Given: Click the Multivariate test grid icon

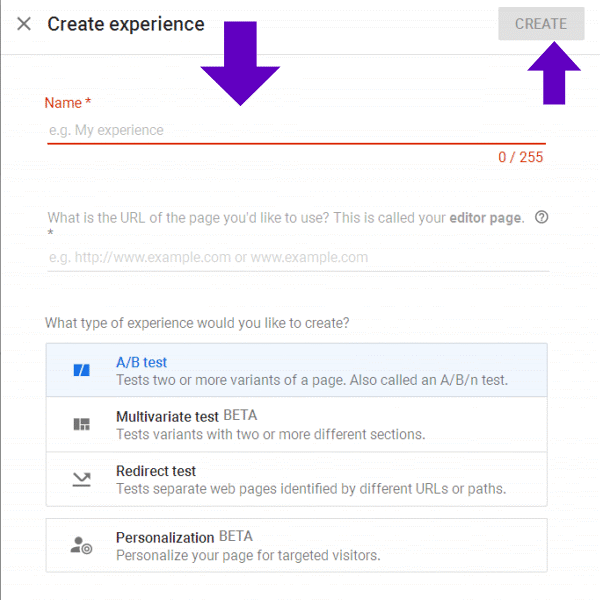Looking at the screenshot, I should pyautogui.click(x=81, y=425).
